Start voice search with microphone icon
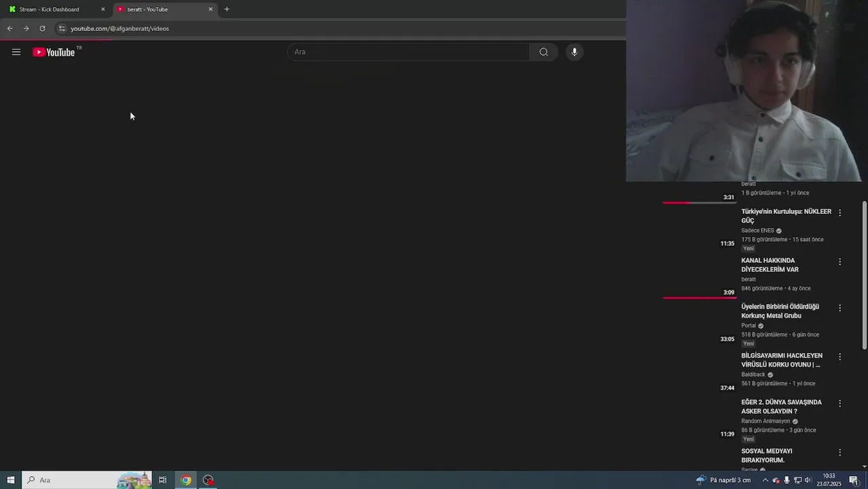 574,52
